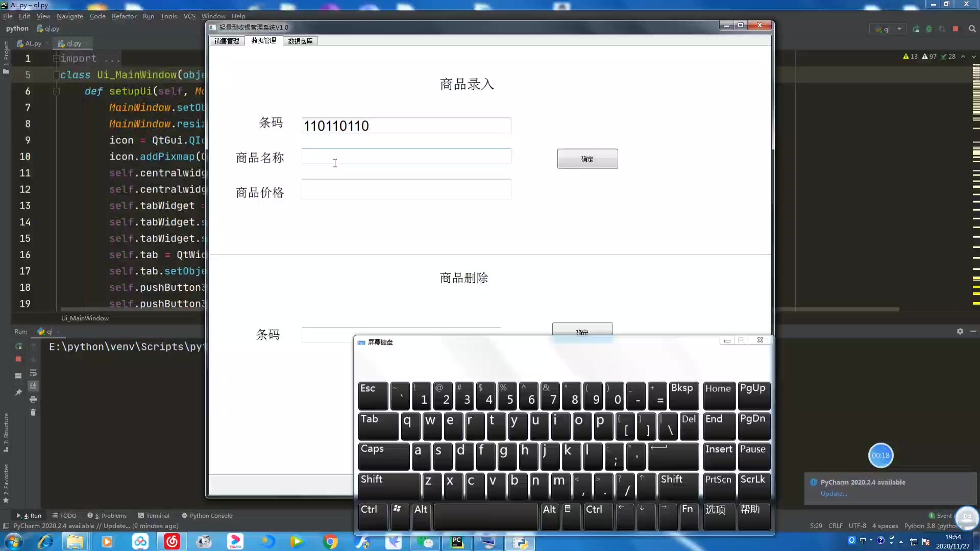Click 确定 button for 商品录入
Image resolution: width=980 pixels, height=551 pixels.
point(587,159)
